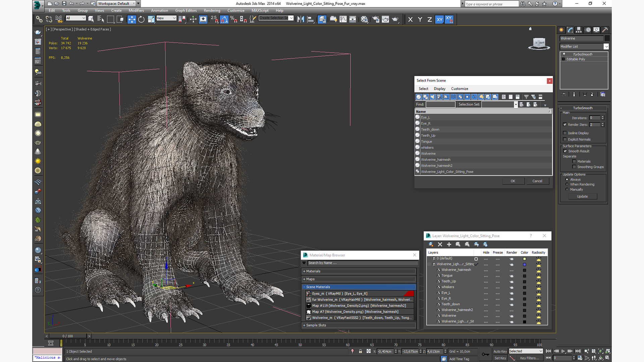Image resolution: width=644 pixels, height=362 pixels.
Task: Toggle Render Iters checkbox
Action: pyautogui.click(x=565, y=124)
